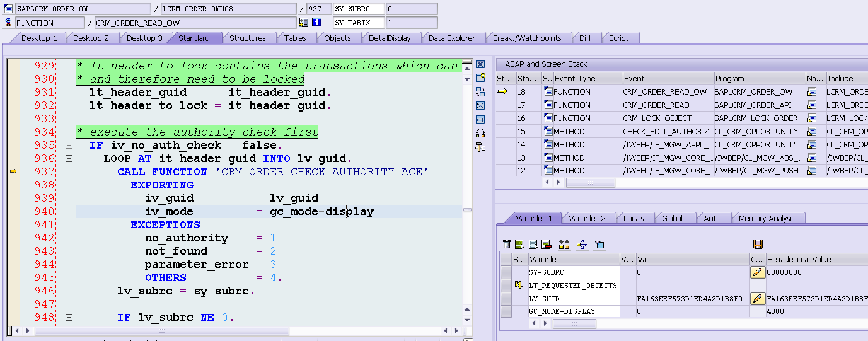Click the green list icon next to trash

click(519, 244)
